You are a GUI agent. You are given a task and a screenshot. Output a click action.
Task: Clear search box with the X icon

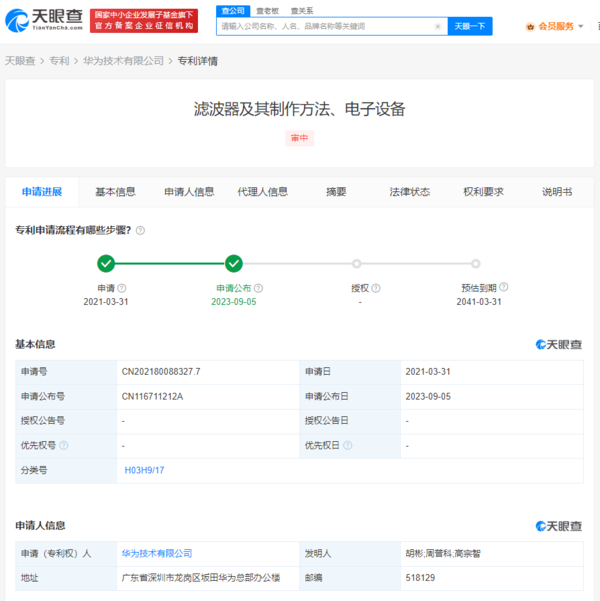(x=437, y=26)
